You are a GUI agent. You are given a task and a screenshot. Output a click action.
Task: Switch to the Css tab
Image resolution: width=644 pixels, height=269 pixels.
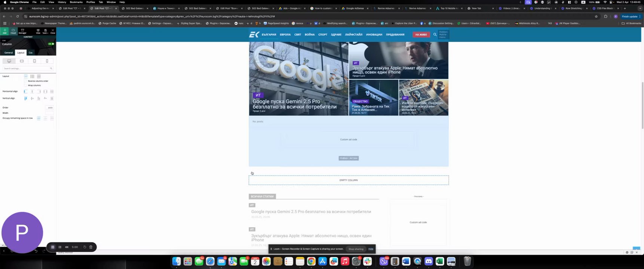tap(31, 53)
